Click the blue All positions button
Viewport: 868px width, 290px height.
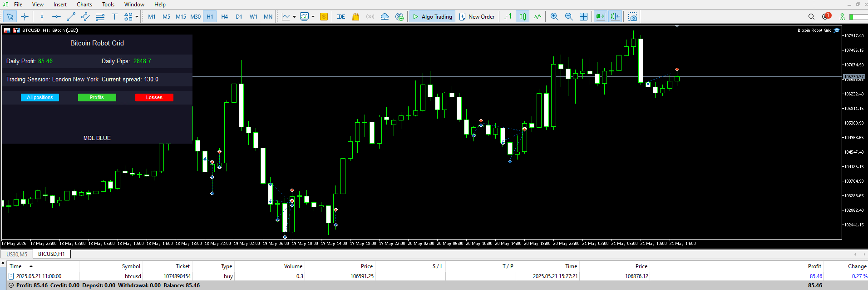pos(40,97)
